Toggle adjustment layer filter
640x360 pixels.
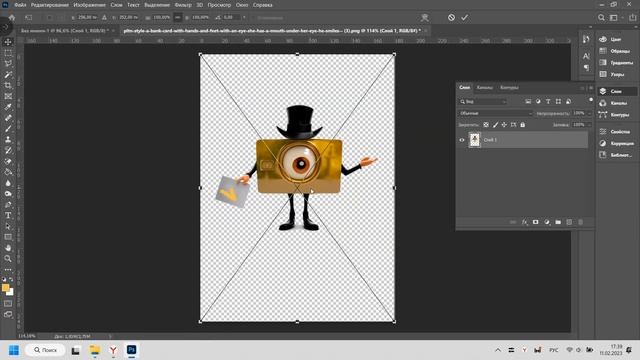[x=538, y=102]
